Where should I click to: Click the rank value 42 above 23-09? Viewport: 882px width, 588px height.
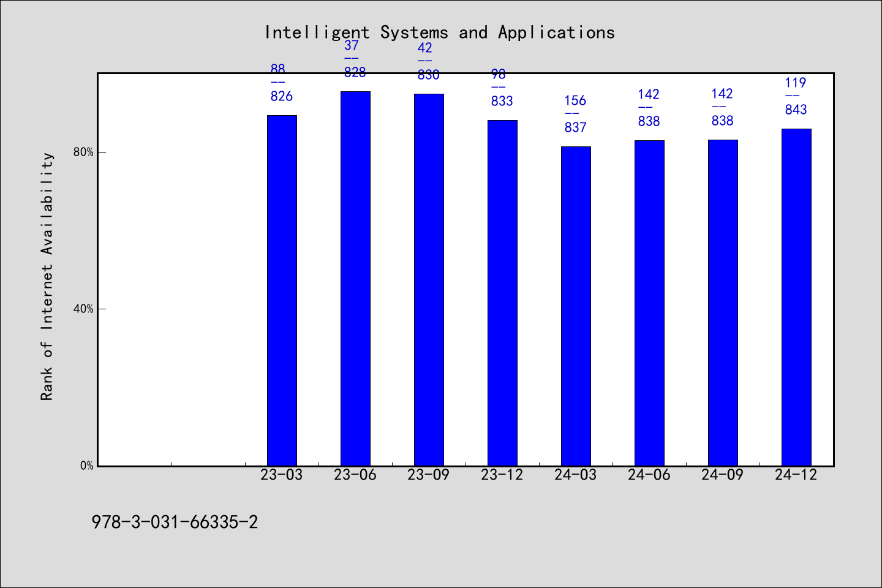(x=425, y=48)
